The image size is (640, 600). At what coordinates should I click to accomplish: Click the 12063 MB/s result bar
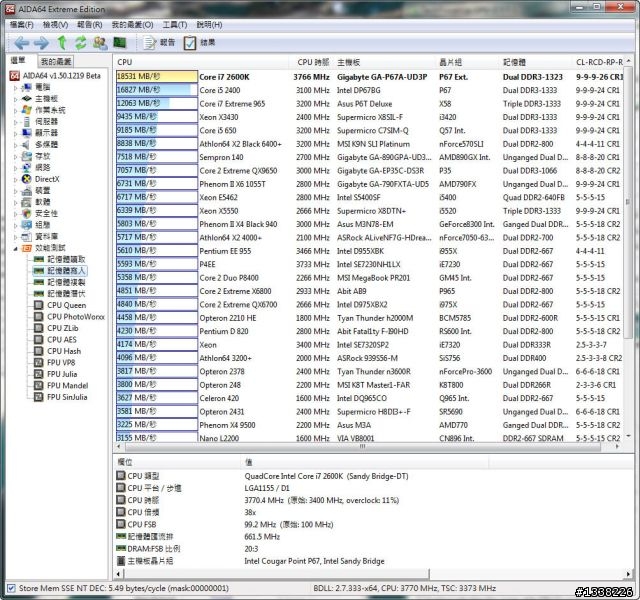point(157,103)
